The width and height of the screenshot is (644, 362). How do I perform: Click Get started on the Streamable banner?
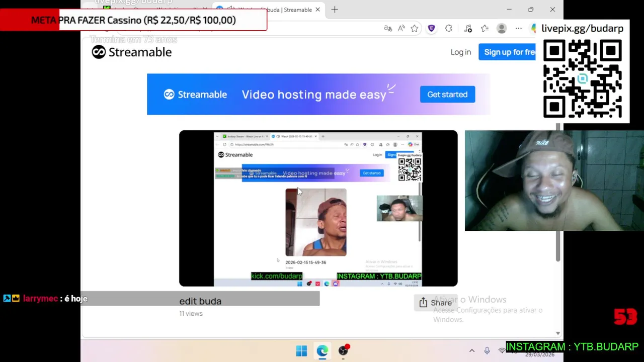(x=447, y=95)
